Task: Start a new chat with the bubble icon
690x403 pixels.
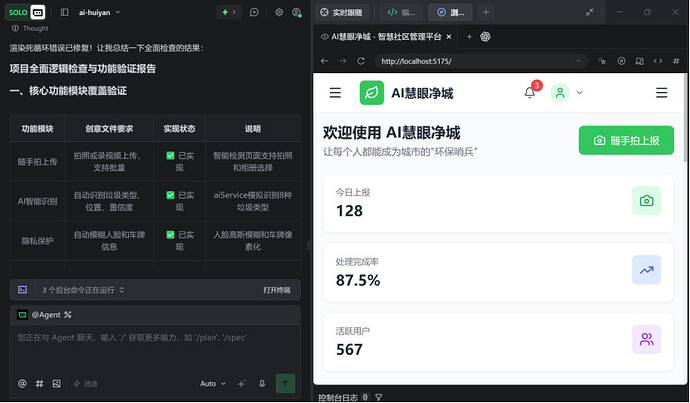Action: [x=254, y=12]
